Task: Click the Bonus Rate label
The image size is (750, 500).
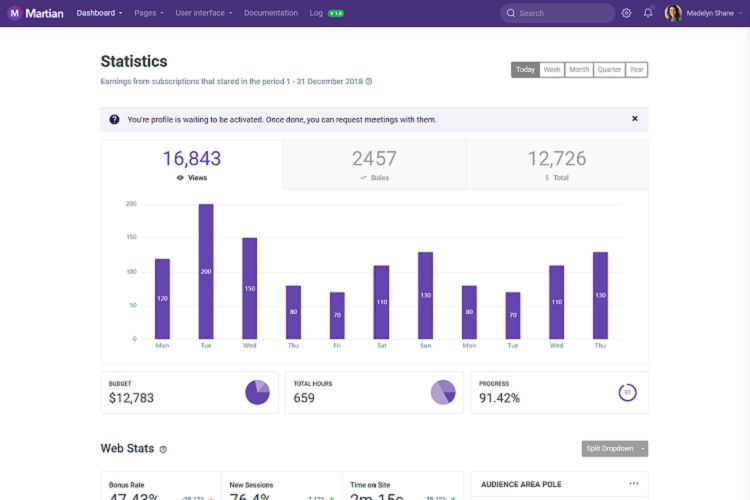Action: pos(126,485)
